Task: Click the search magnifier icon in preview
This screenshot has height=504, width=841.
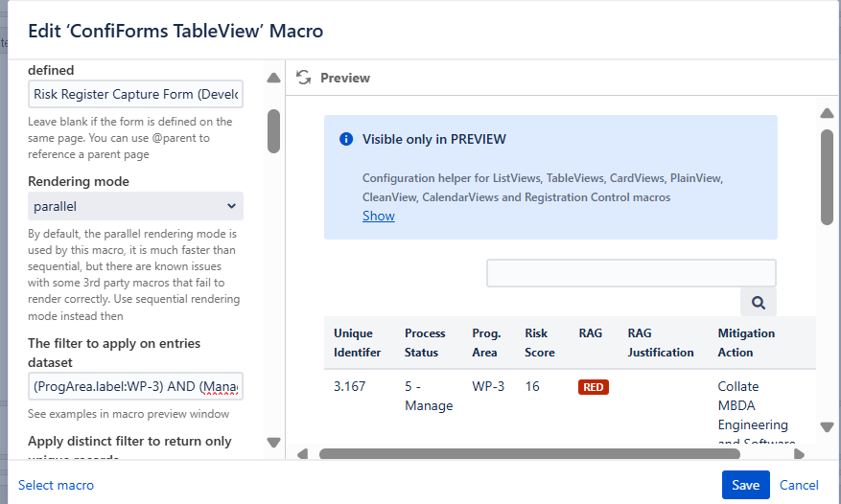Action: click(758, 303)
